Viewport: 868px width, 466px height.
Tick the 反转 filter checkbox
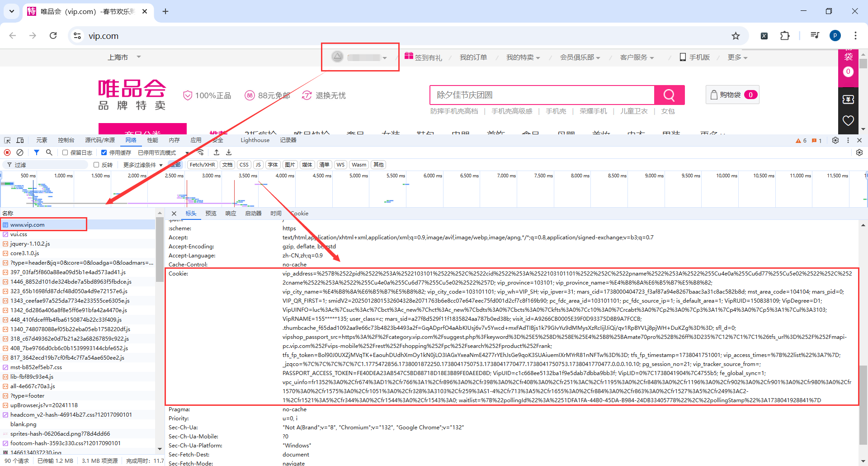coord(96,165)
